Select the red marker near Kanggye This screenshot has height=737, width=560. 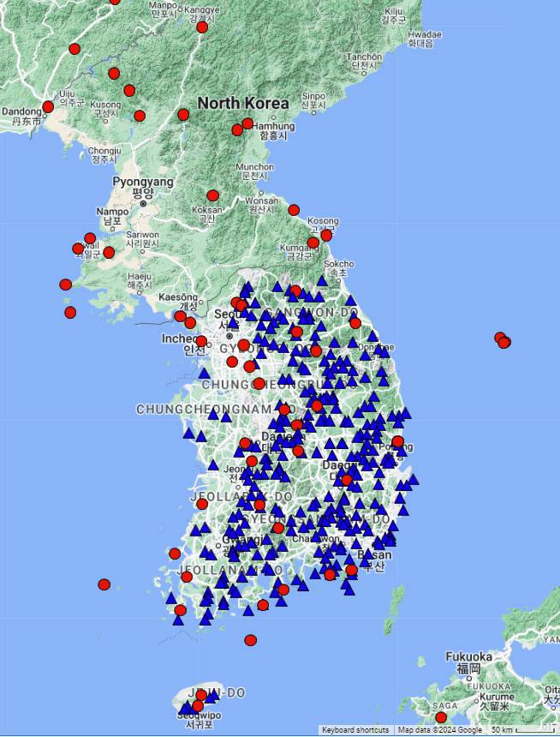[202, 27]
